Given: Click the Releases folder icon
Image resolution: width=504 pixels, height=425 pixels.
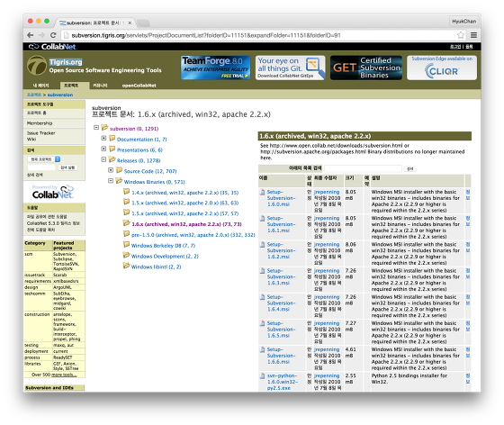Looking at the screenshot, I should [x=112, y=159].
